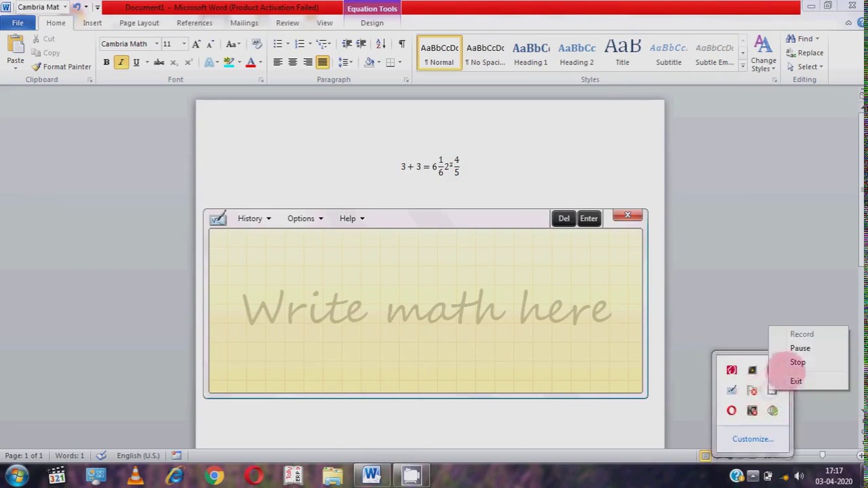Switch to Insert tab
Screen dimensions: 868x488
click(x=92, y=23)
